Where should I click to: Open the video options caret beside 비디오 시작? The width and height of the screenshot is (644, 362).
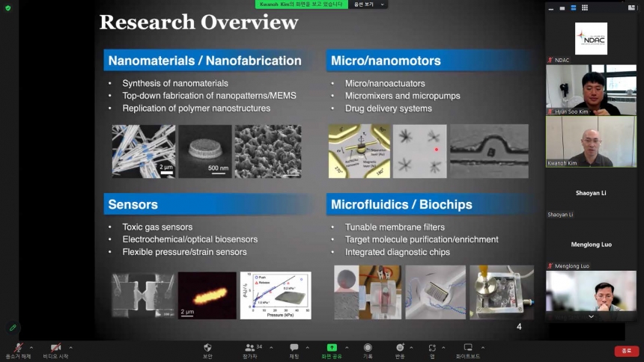[x=70, y=348]
